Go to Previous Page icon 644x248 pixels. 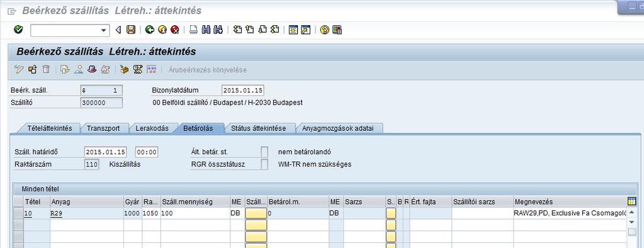click(250, 30)
